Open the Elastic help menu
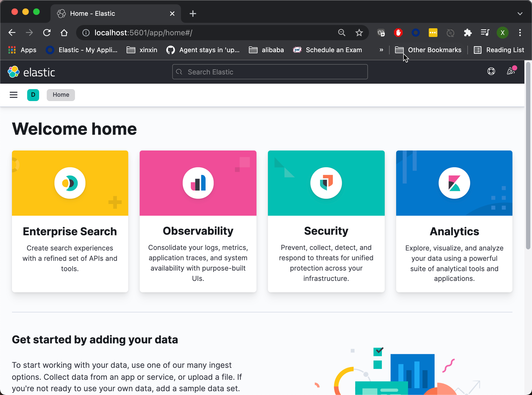The image size is (532, 395). point(491,71)
